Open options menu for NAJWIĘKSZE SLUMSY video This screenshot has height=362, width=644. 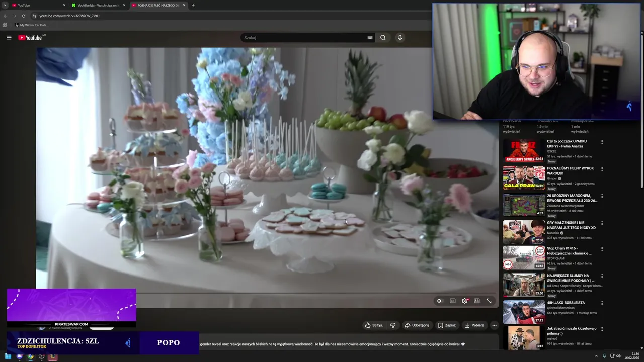click(x=602, y=277)
